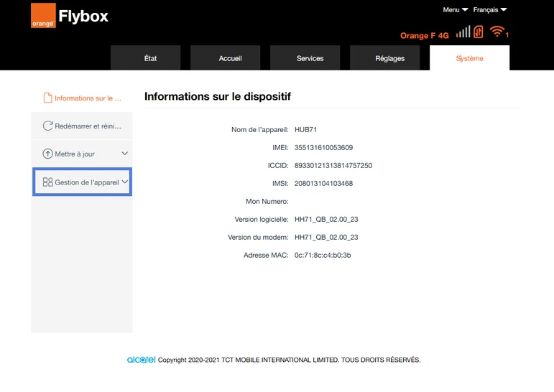554x392 pixels.
Task: Expand the Gestion de l'appareil chevron
Action: (125, 182)
